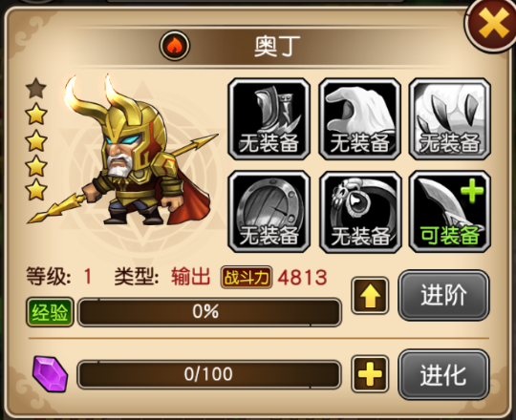Select the empty shield equipment slot
516x420 pixels.
click(x=269, y=212)
